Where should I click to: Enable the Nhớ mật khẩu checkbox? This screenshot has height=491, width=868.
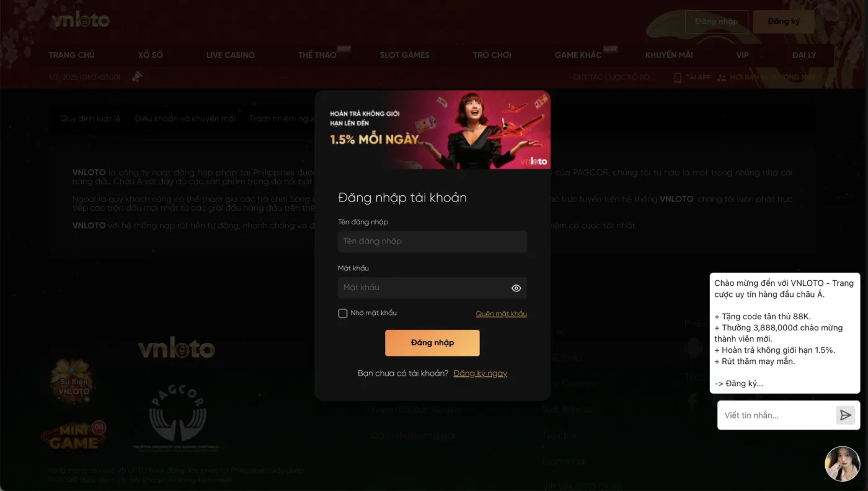click(342, 313)
